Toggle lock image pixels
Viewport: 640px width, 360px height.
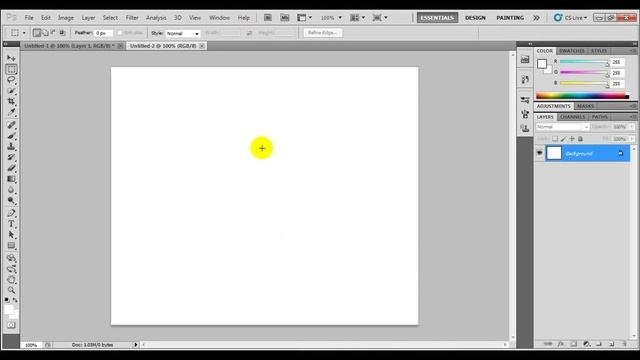coord(563,139)
